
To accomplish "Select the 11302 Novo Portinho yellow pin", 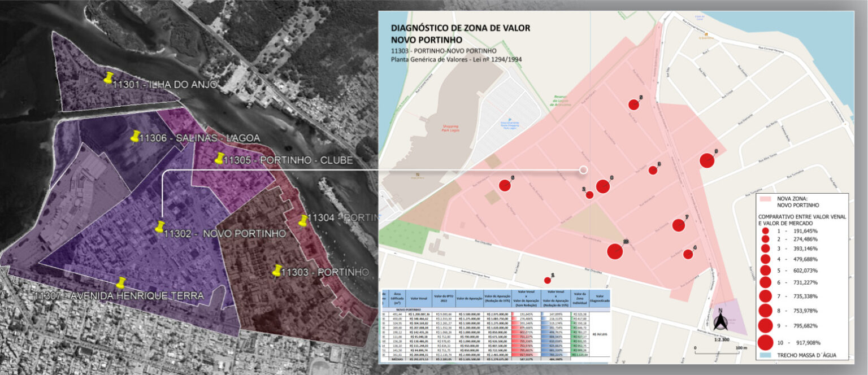I will click(x=159, y=227).
